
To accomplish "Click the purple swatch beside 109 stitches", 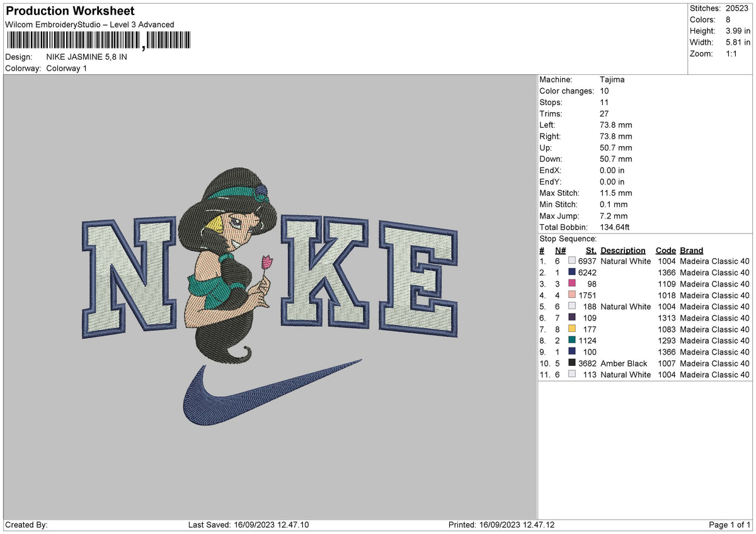I will click(x=572, y=318).
